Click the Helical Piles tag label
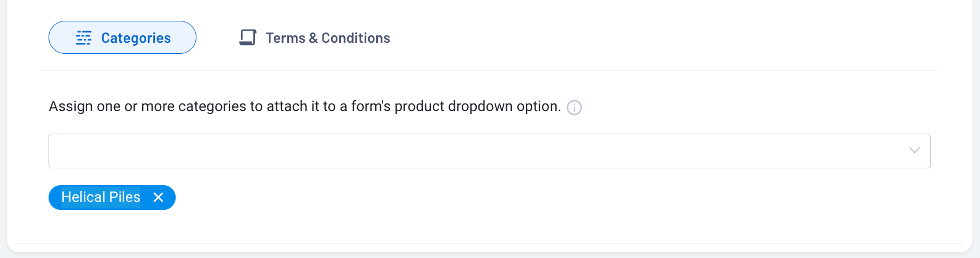Image resolution: width=980 pixels, height=258 pixels. click(x=101, y=197)
